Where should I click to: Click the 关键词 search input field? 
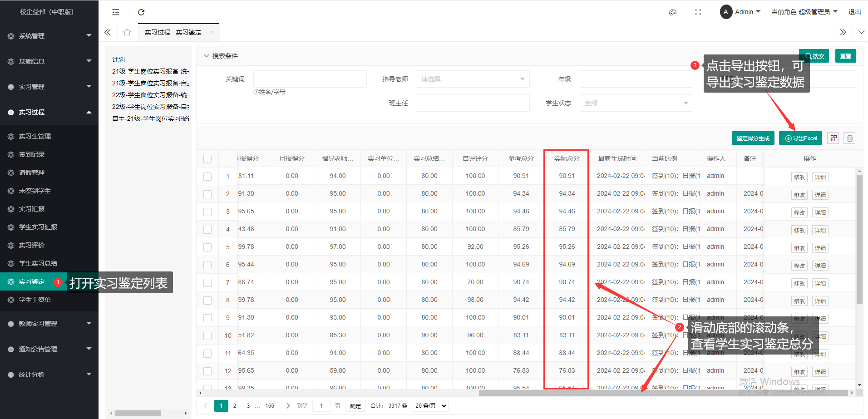coord(310,79)
